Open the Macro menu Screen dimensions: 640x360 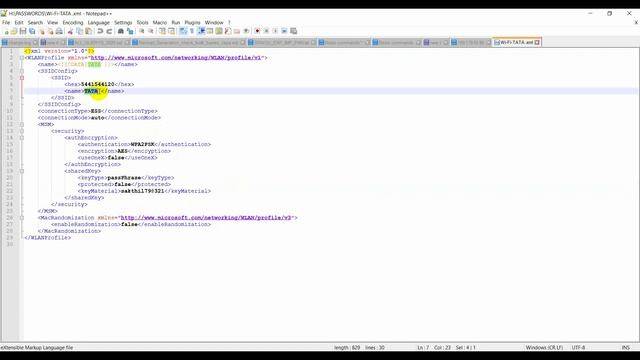click(160, 22)
